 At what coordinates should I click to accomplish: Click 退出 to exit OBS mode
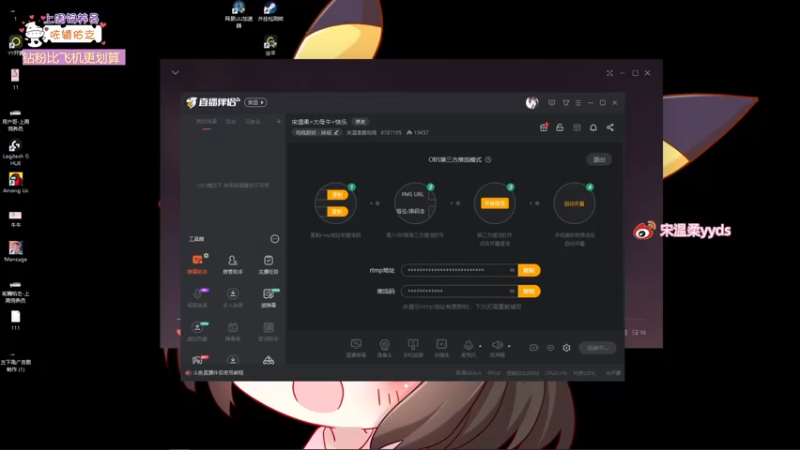[599, 160]
